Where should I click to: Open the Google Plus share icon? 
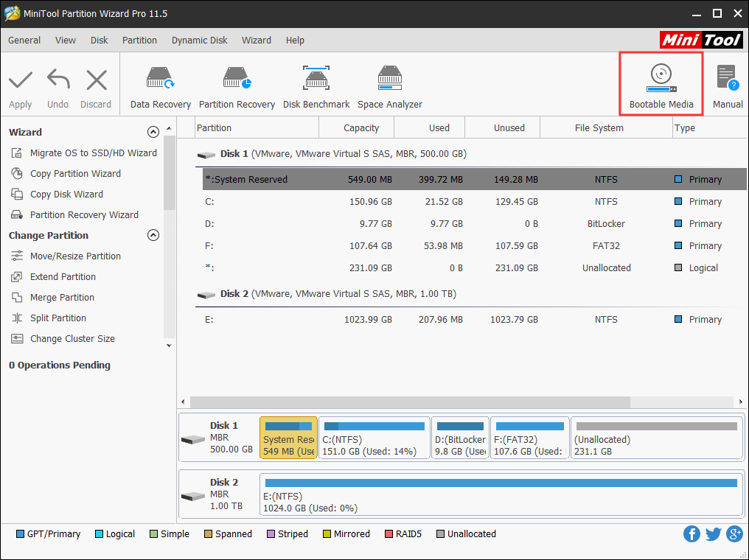735,533
